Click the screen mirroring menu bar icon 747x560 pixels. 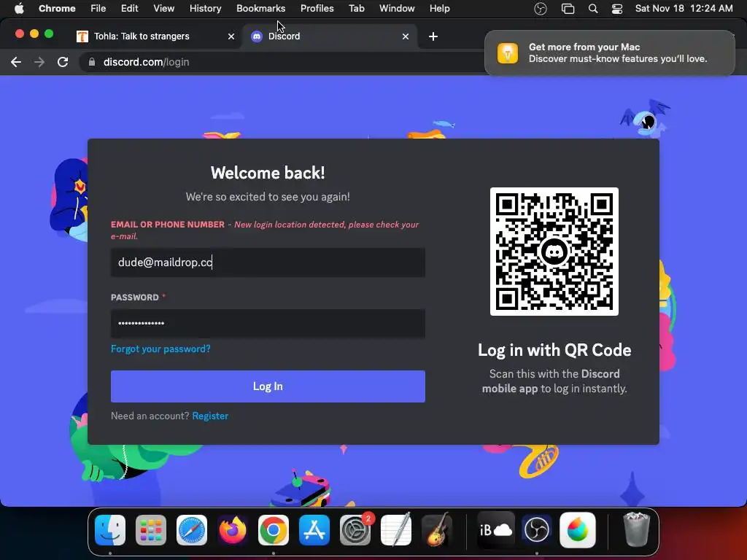click(568, 9)
